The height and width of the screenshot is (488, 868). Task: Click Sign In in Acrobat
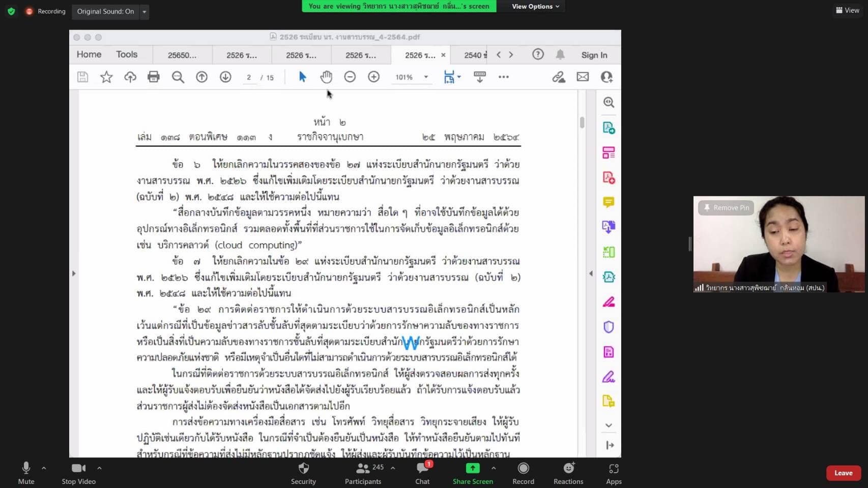click(x=594, y=55)
